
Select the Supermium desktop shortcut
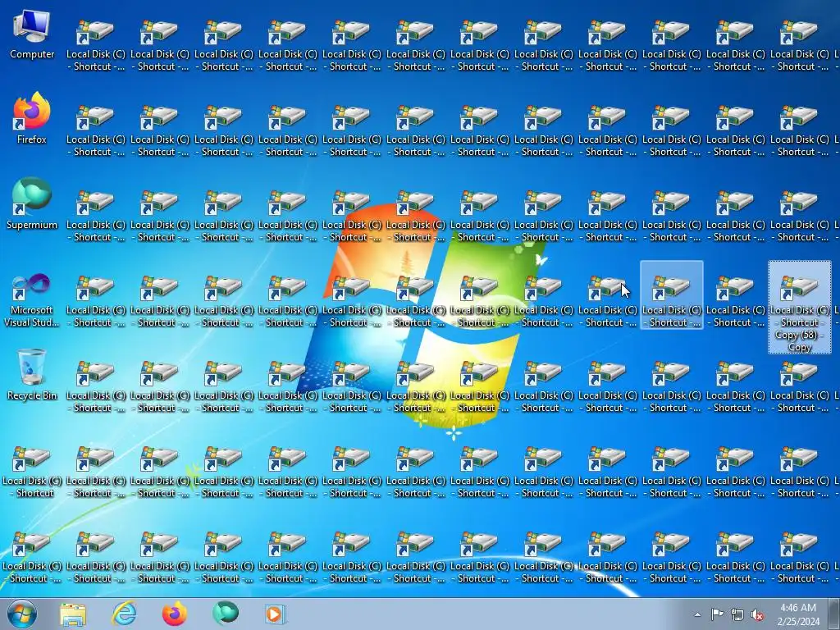click(x=32, y=204)
